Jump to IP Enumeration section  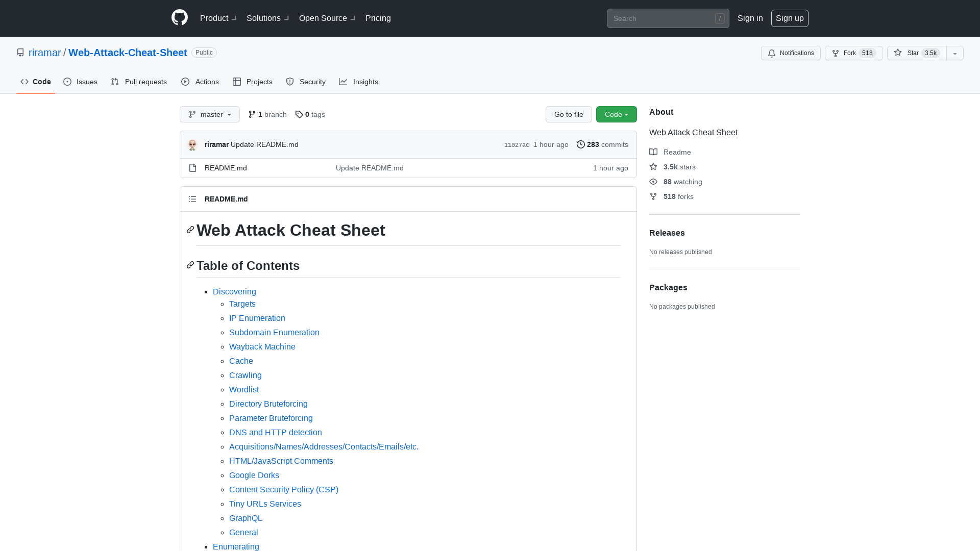click(257, 318)
